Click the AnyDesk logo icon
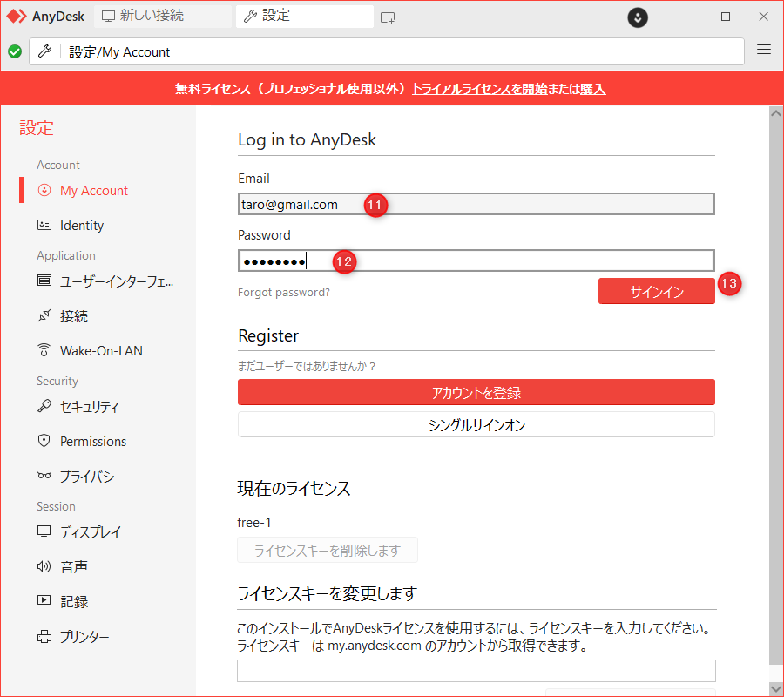 (16, 16)
